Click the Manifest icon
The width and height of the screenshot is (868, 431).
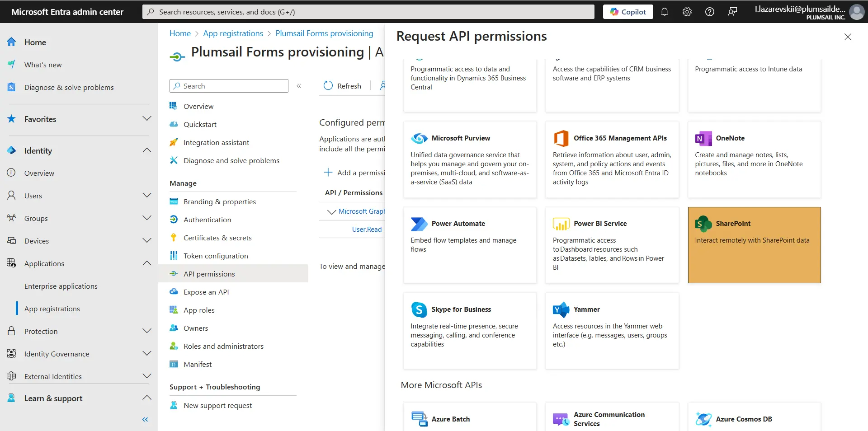174,364
